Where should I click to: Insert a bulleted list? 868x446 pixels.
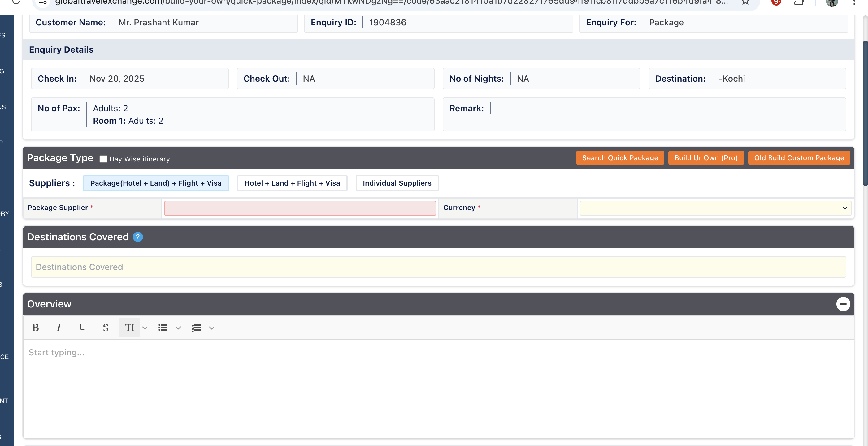click(x=163, y=328)
